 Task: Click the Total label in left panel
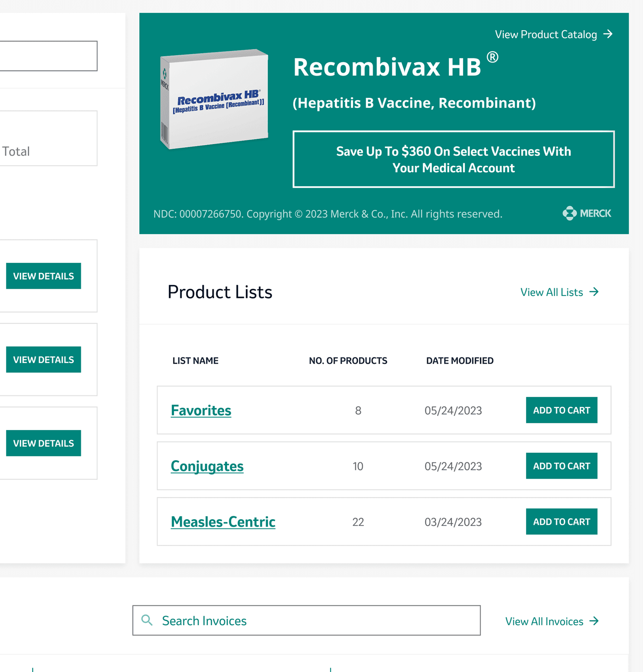(x=16, y=152)
